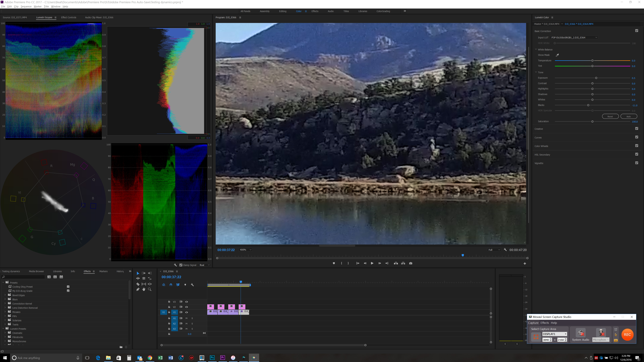Toggle timeline Snap magnet icon

171,285
